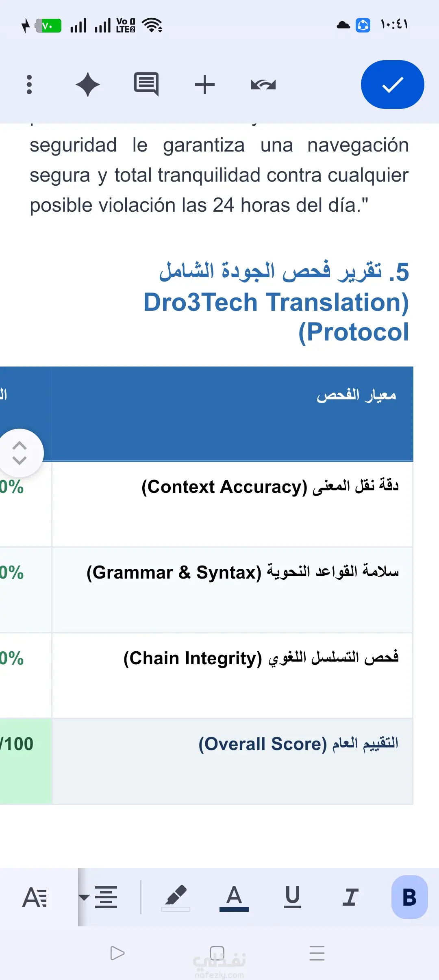Toggle bold formatting B button
Screen dimensions: 439x980
tap(409, 897)
